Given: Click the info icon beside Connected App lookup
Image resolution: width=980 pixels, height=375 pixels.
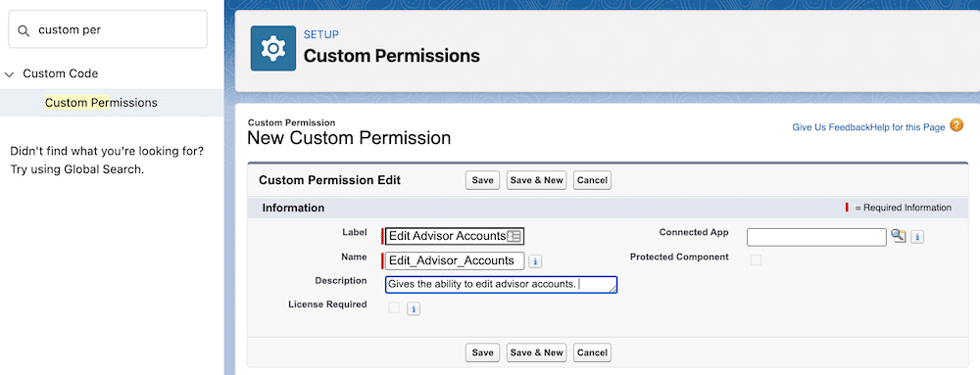Looking at the screenshot, I should click(917, 237).
